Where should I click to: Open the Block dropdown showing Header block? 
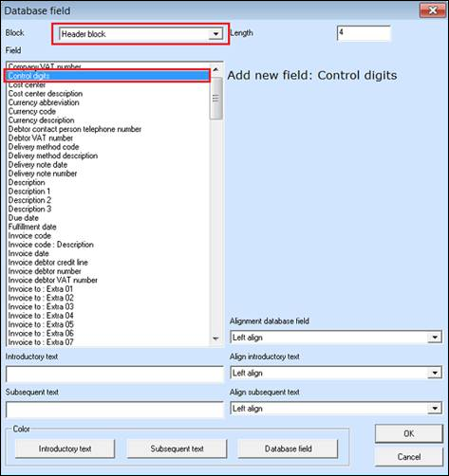tap(140, 34)
